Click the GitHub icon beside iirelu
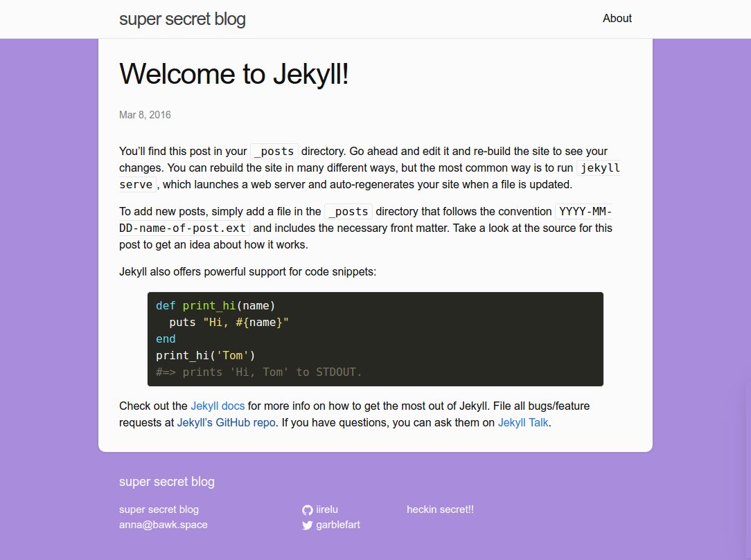This screenshot has width=751, height=560. pyautogui.click(x=307, y=510)
